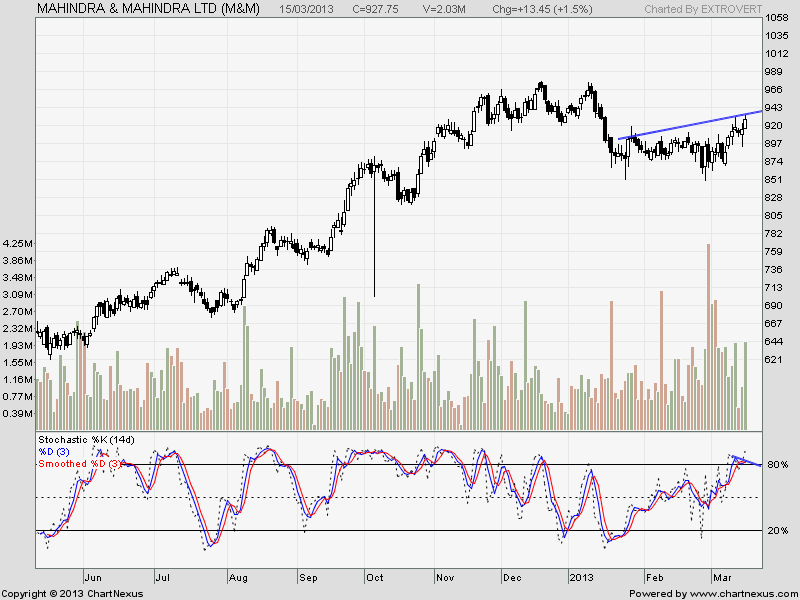Click the 943 price axis label
Image resolution: width=800 pixels, height=600 pixels.
coord(773,108)
